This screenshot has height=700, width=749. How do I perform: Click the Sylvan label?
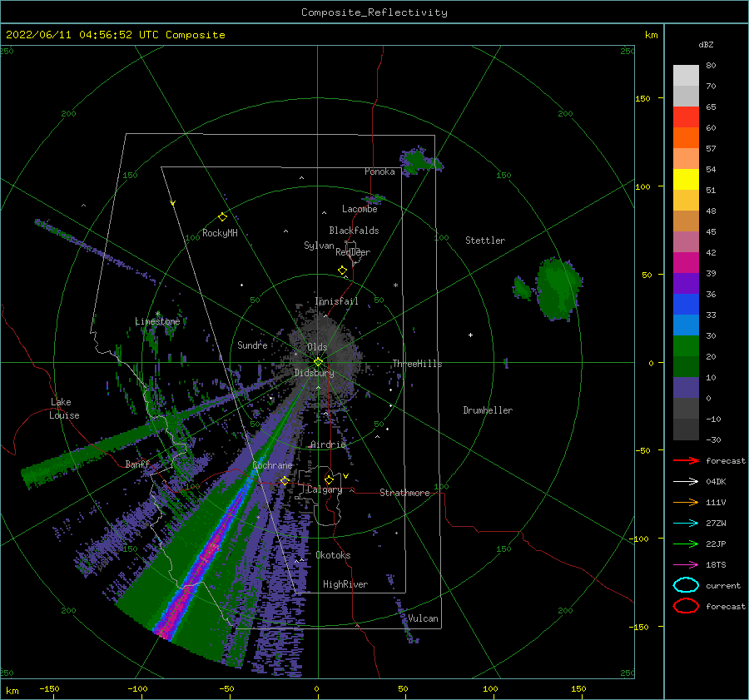pyautogui.click(x=319, y=246)
